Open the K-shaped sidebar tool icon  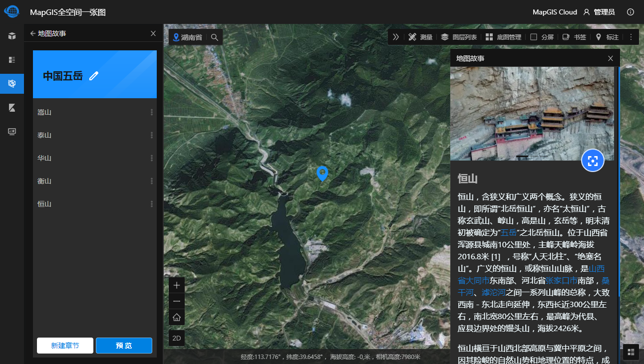[12, 108]
